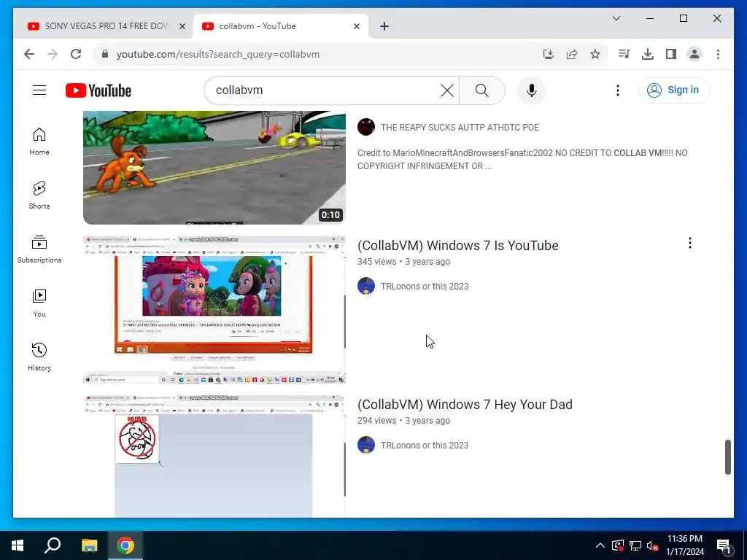Open Chrome three-dot menu
Screen dimensions: 747x560
[x=718, y=54]
